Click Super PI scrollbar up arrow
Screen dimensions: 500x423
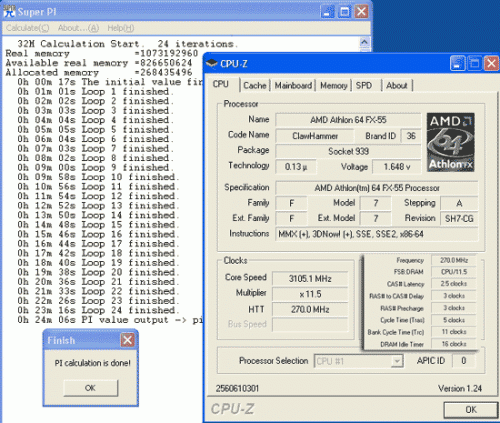pos(364,42)
